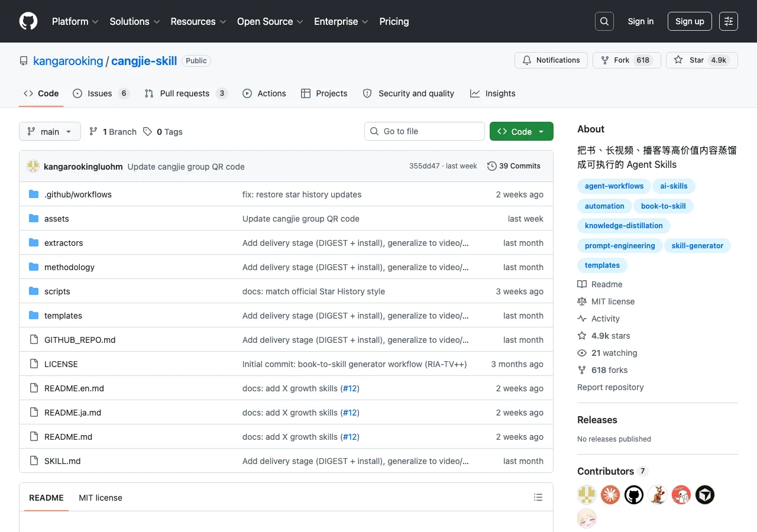Open the GitHub octocat contributor avatar
Viewport: 757px width, 532px height.
(634, 495)
